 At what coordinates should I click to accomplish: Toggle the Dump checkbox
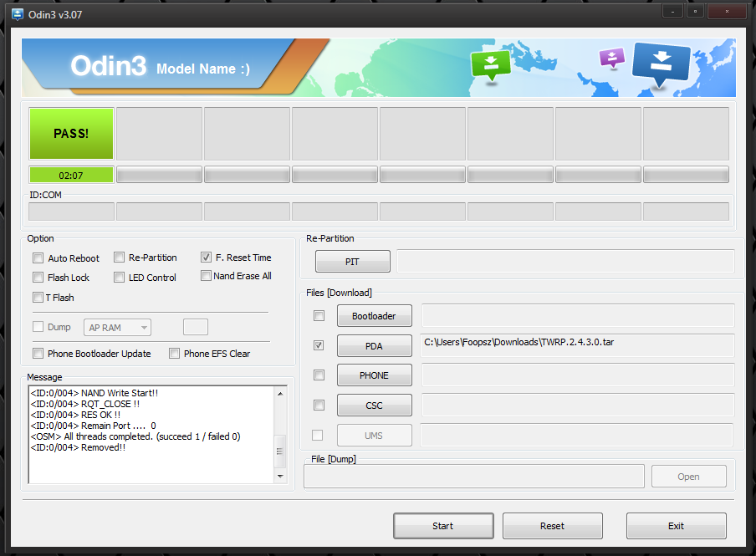(x=38, y=326)
